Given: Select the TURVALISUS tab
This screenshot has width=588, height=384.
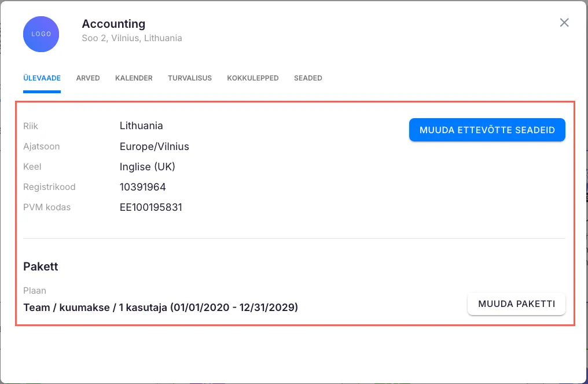Looking at the screenshot, I should [190, 78].
